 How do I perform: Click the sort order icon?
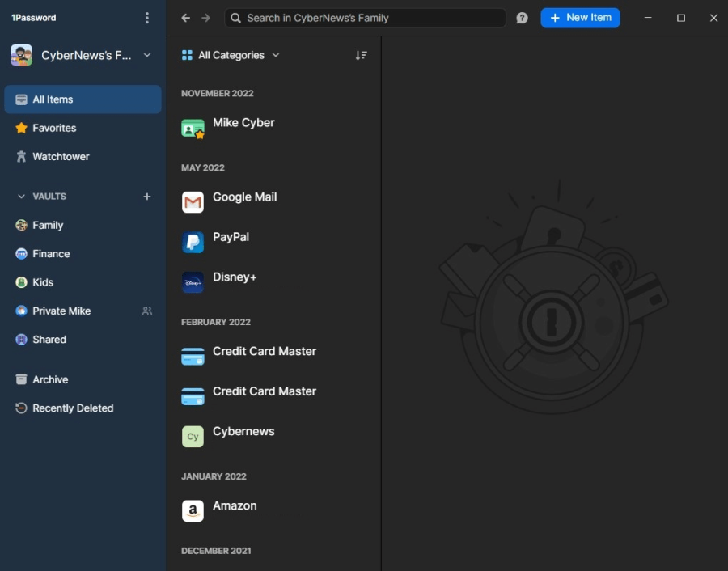(362, 55)
